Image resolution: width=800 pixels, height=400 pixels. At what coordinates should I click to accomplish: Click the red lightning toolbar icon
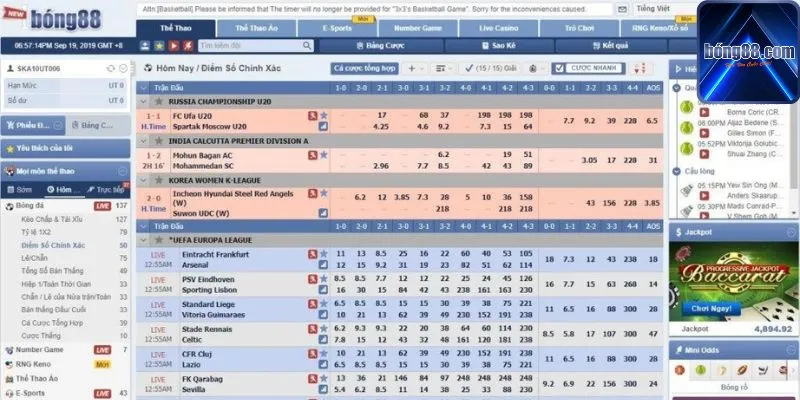click(x=188, y=46)
